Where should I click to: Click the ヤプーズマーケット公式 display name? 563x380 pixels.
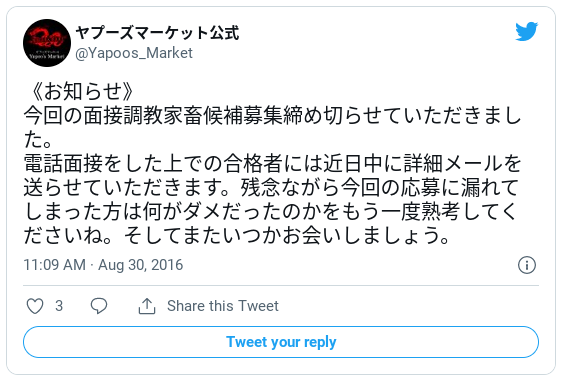[x=157, y=33]
